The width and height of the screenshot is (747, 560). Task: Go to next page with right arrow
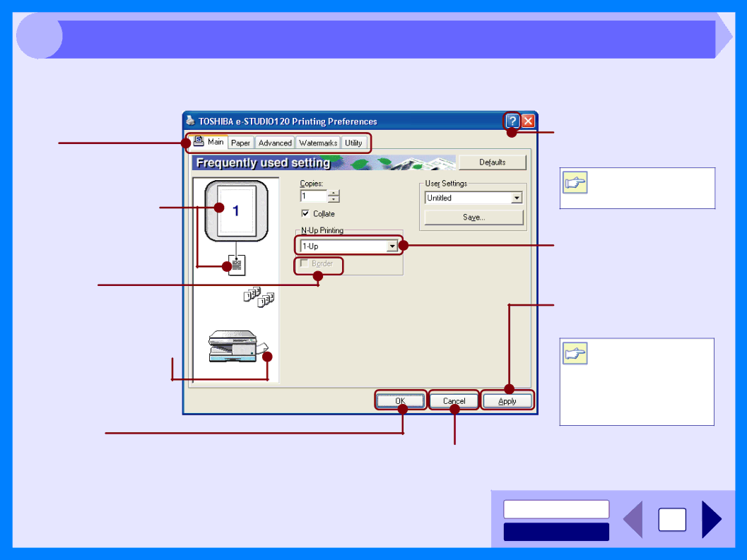(712, 519)
